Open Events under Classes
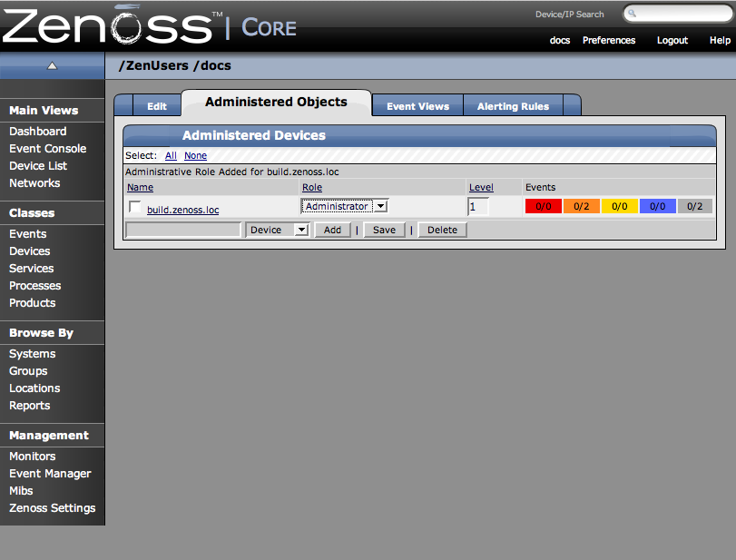 [x=28, y=234]
